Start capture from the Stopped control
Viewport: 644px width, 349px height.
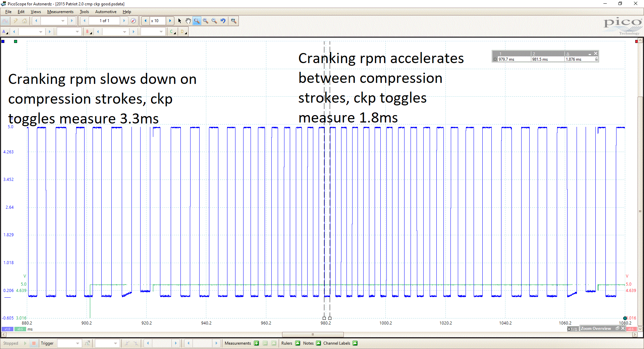[25, 343]
